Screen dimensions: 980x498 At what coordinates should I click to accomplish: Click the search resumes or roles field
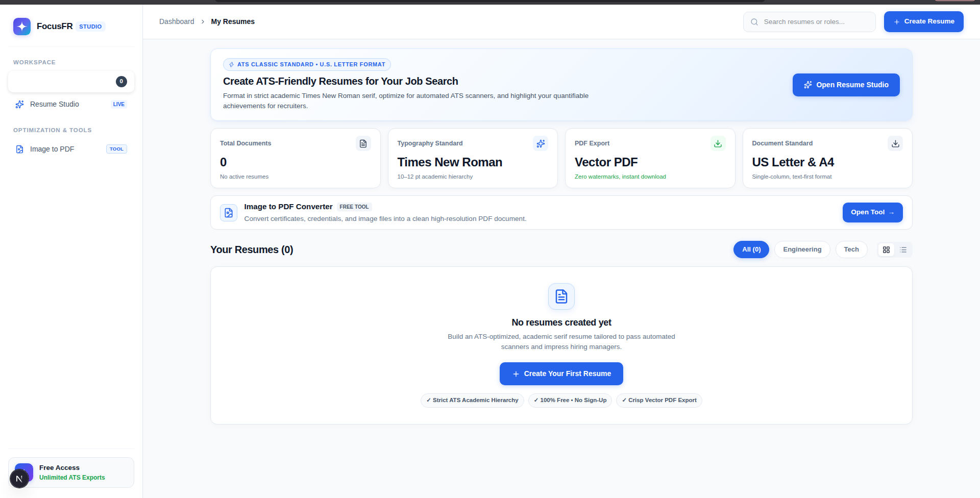(810, 22)
